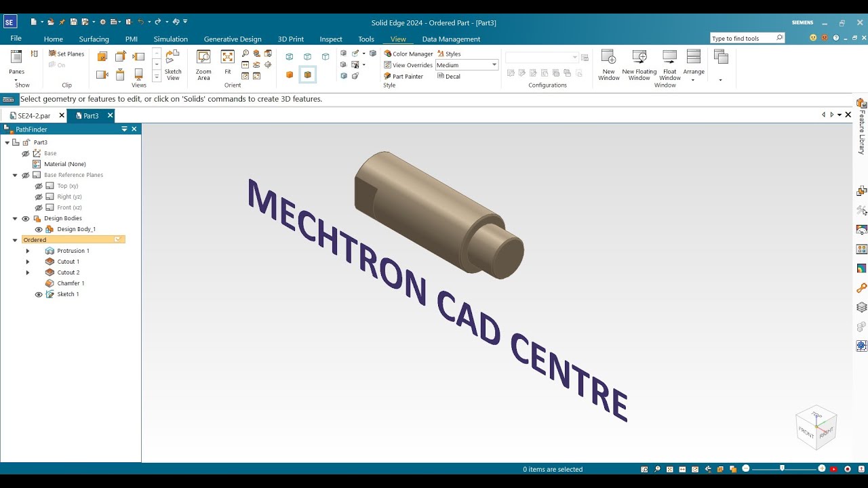Click the zoom in plus button
Viewport: 868px width, 488px height.
click(822, 468)
